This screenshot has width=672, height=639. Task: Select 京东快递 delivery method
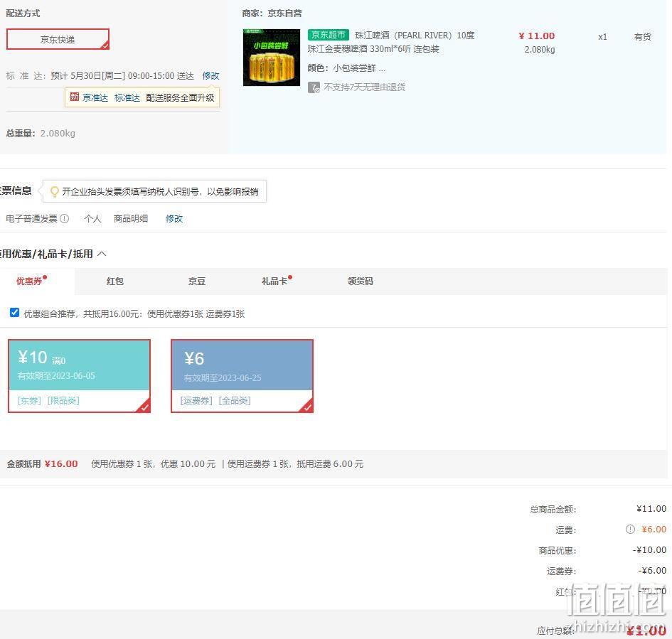tap(58, 39)
